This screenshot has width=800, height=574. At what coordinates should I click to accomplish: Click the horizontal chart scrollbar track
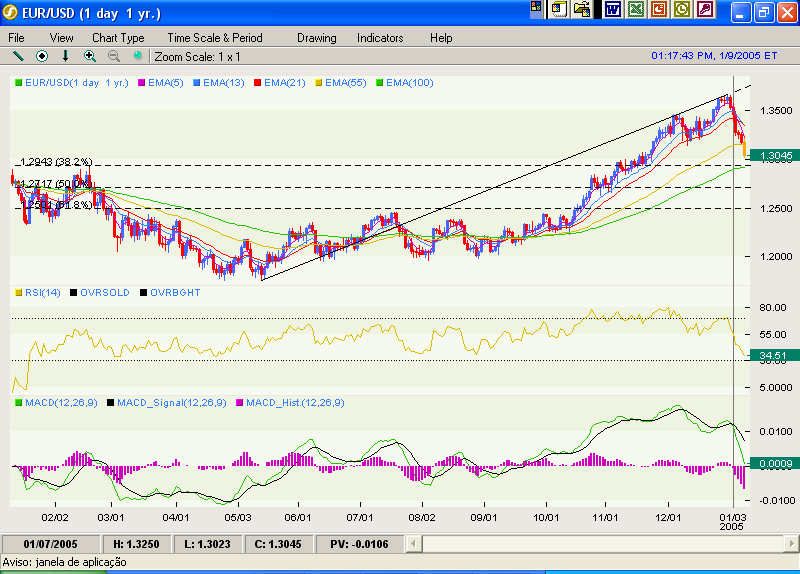[x=600, y=543]
